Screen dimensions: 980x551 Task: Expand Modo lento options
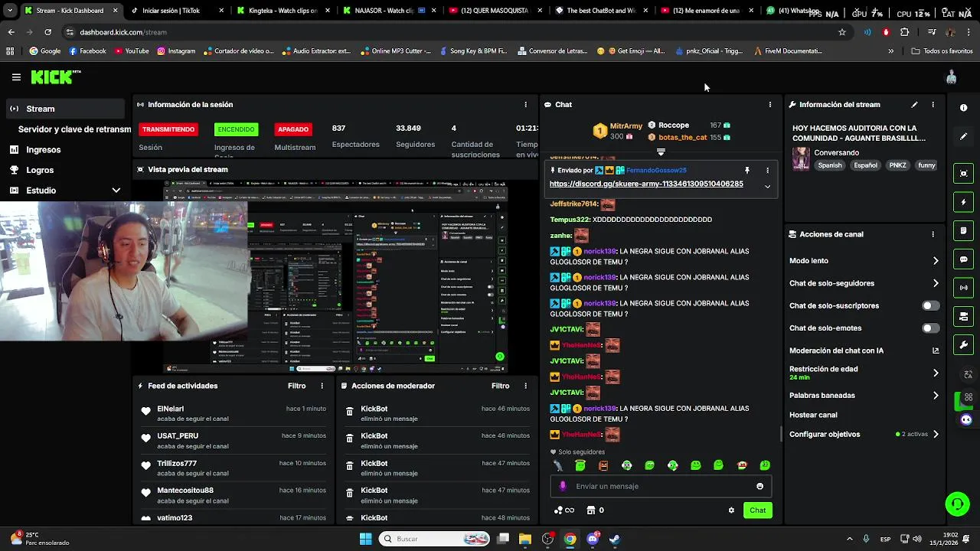[936, 261]
